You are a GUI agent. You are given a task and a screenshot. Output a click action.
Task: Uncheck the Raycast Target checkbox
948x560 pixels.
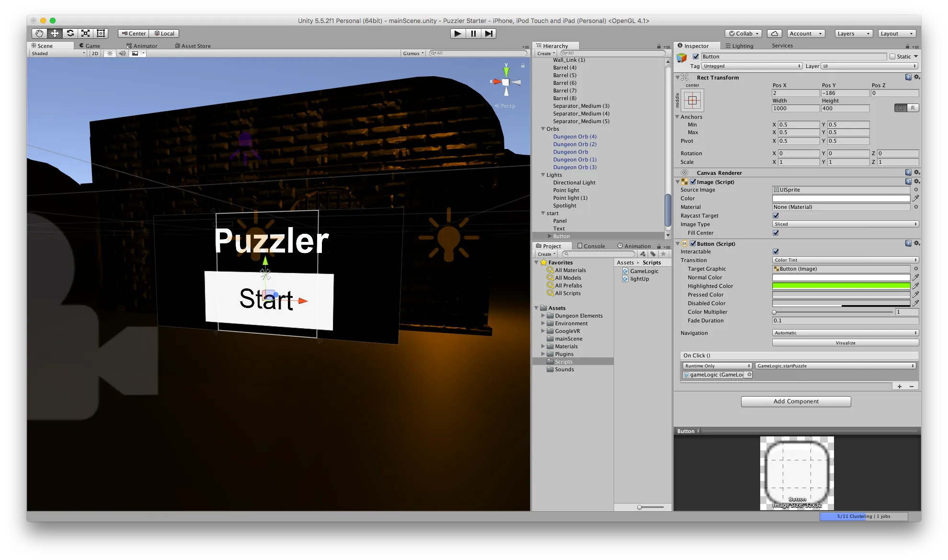[x=776, y=216]
